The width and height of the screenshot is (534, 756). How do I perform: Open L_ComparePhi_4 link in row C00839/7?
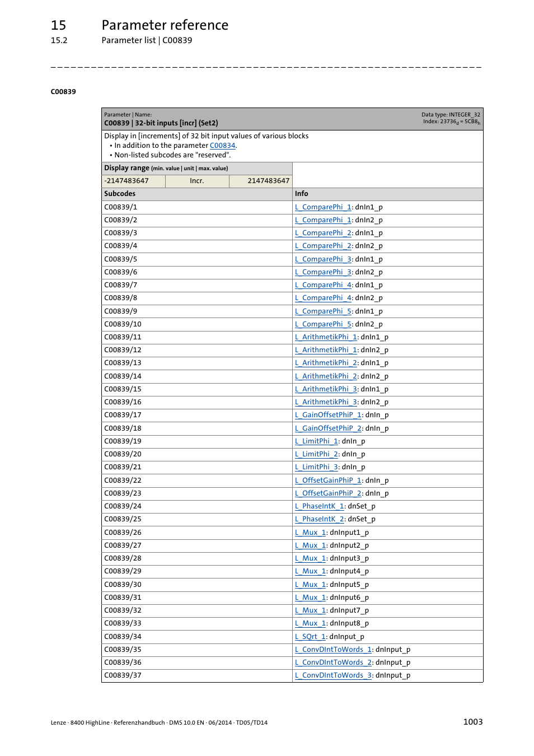coord(323,285)
